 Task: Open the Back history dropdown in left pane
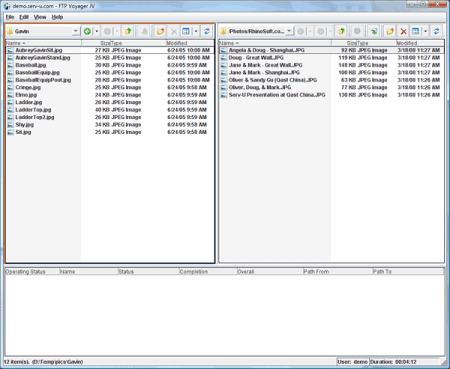pyautogui.click(x=97, y=31)
